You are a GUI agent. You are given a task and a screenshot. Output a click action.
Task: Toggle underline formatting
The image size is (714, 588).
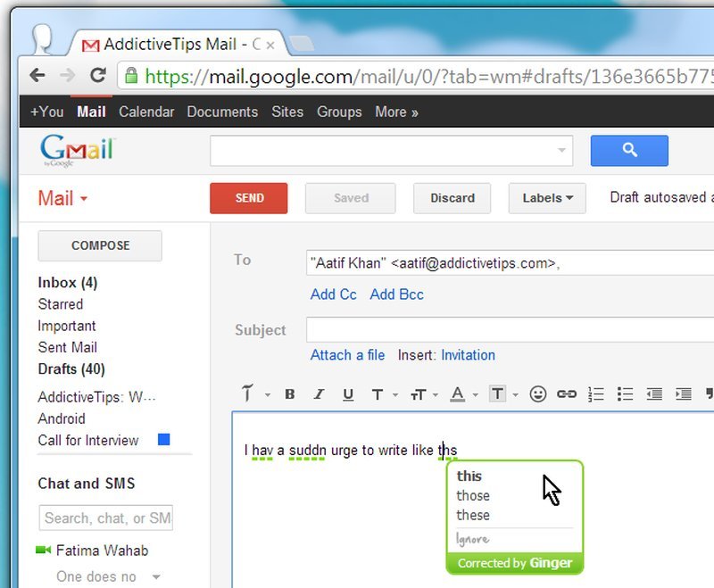[348, 394]
